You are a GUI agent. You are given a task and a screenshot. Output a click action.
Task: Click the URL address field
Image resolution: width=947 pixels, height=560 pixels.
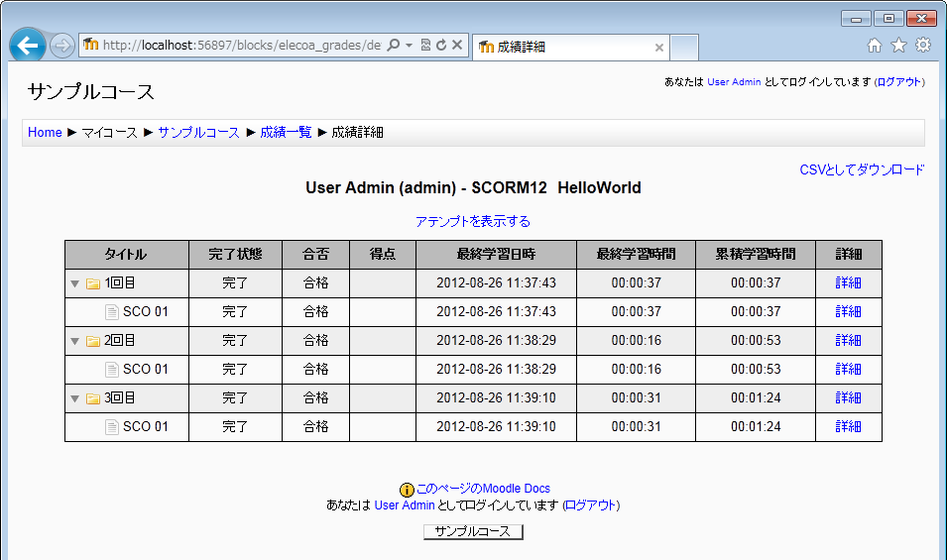click(238, 46)
